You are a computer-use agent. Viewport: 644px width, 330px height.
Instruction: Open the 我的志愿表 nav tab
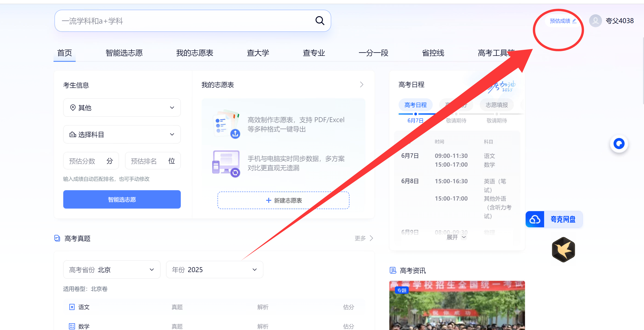pyautogui.click(x=194, y=53)
